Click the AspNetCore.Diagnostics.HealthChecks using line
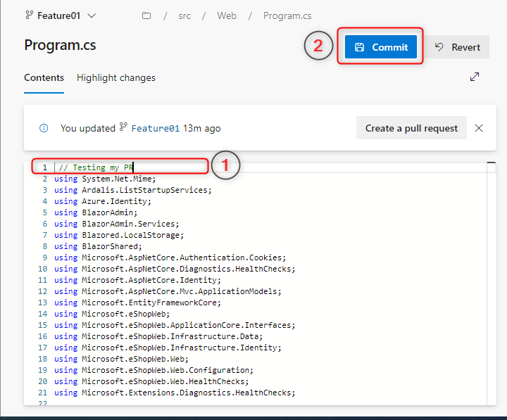507x420 pixels. tap(175, 269)
